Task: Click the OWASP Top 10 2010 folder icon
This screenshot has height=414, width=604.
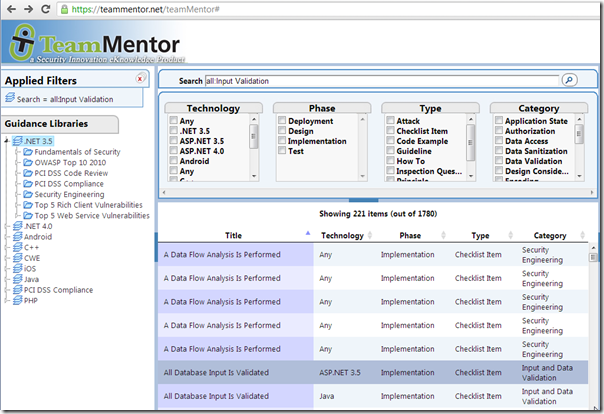Action: pos(28,162)
